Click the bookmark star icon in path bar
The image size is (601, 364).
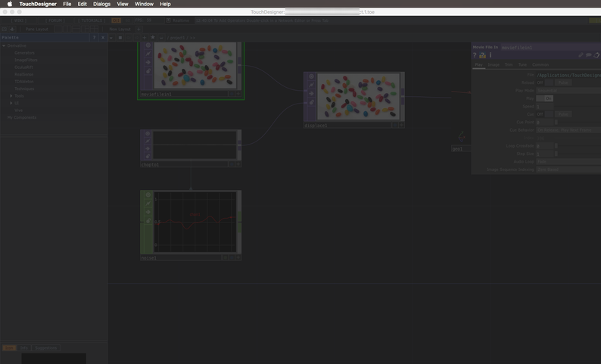(153, 37)
